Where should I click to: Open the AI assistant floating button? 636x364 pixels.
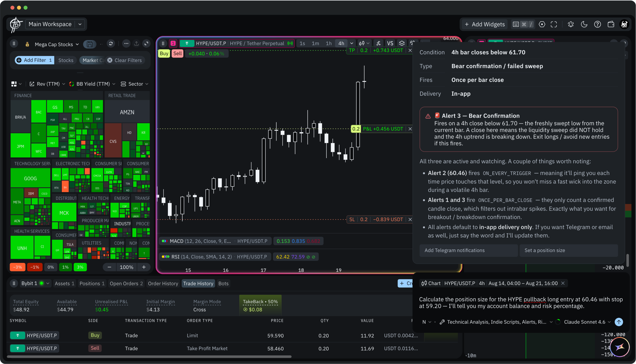pos(620,347)
